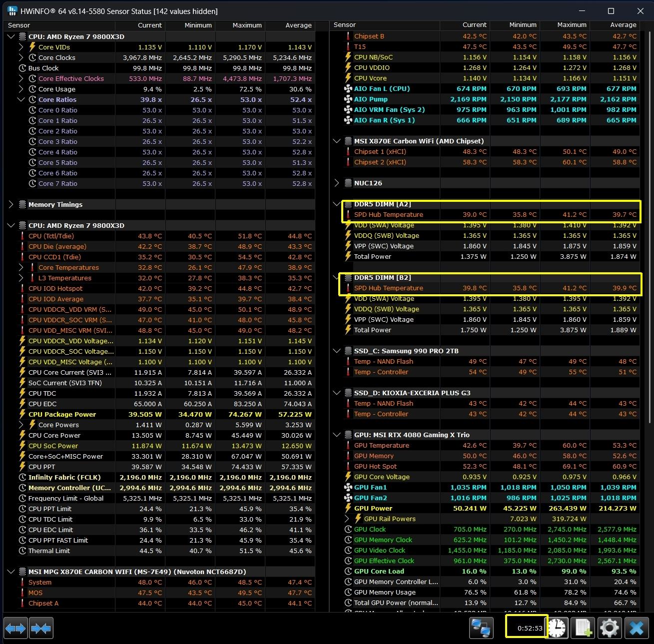Expand the Core VIDs row

[21, 47]
